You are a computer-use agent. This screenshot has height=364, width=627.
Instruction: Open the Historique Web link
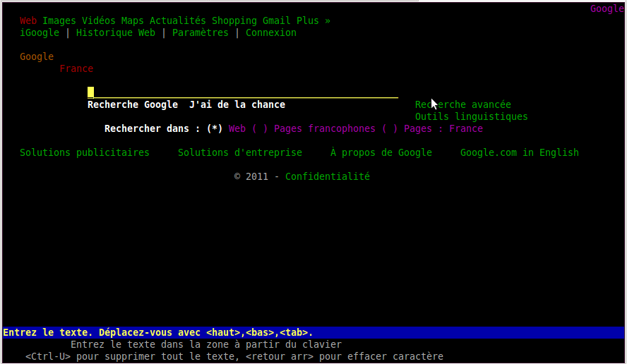tap(115, 32)
